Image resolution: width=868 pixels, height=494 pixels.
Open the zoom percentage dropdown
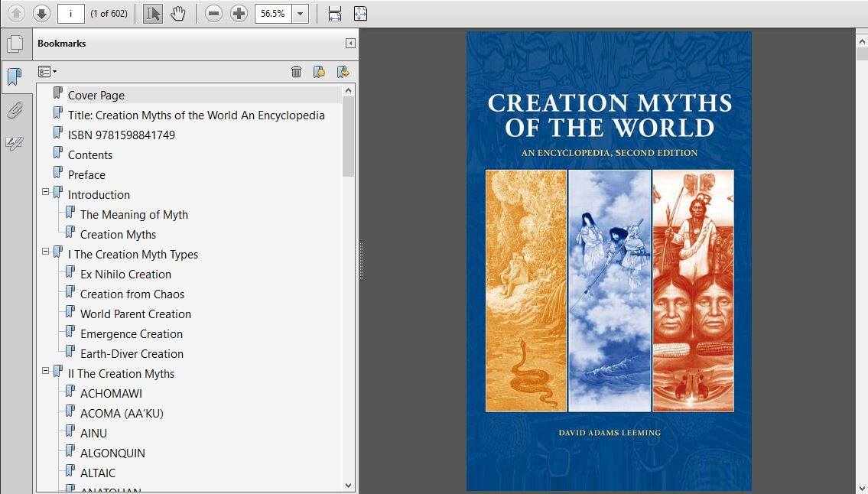pos(301,14)
